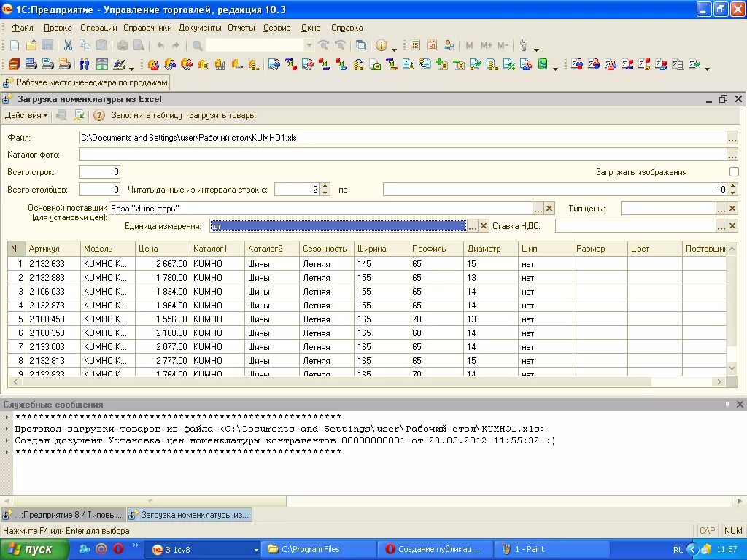Open the Calendar icon
Image resolution: width=747 pixels, height=560 pixels.
tap(432, 45)
